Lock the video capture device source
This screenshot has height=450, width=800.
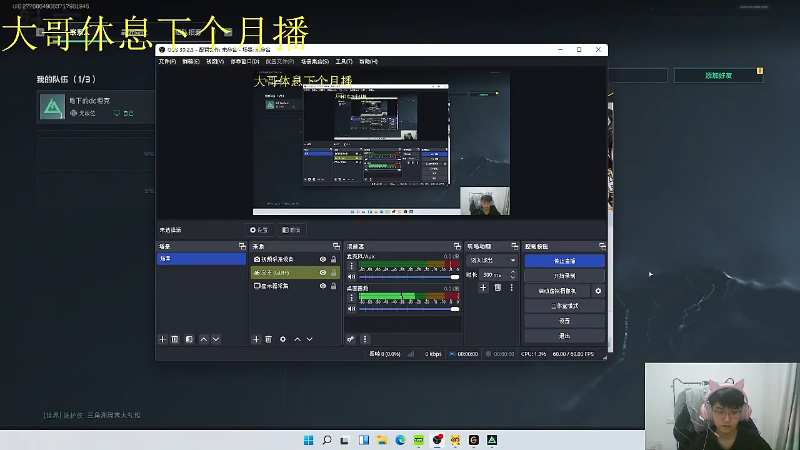(334, 259)
